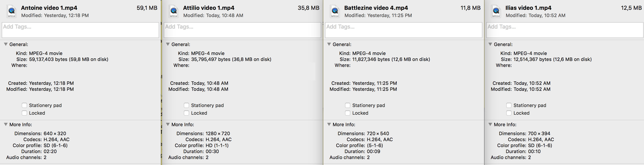
Task: Click dimensions value '640 × 320'
Action: tap(55, 134)
